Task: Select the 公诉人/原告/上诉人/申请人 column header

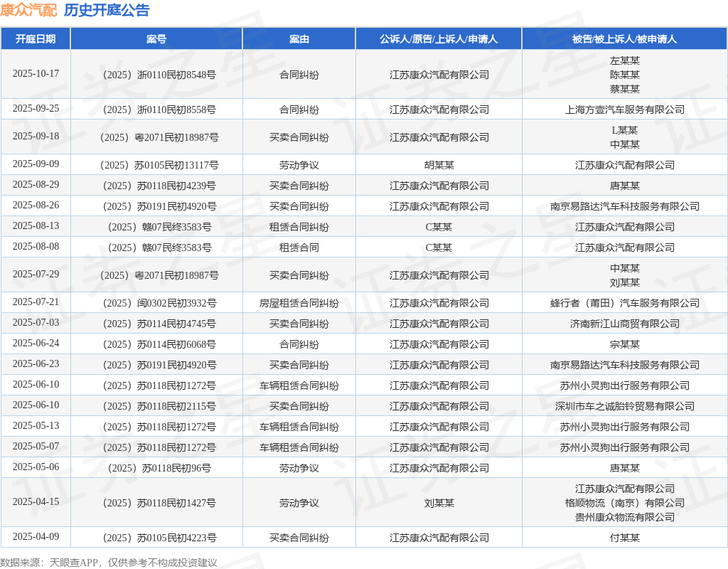Action: [439, 39]
